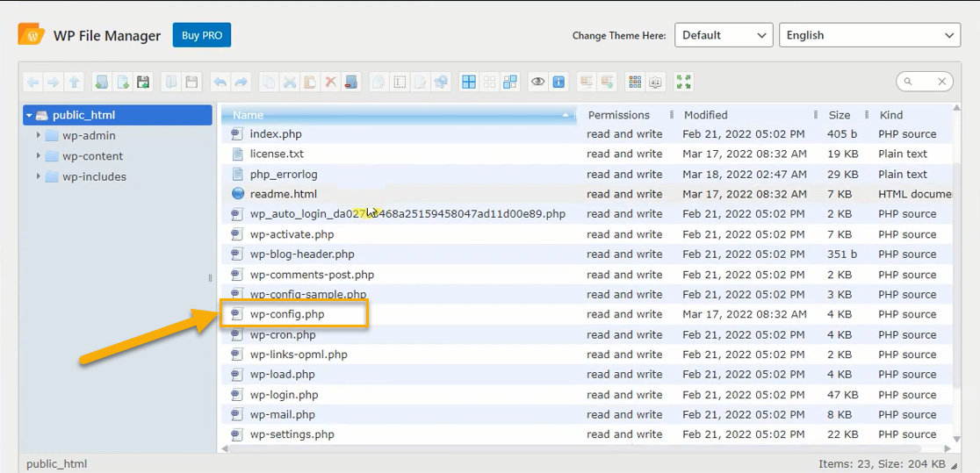The width and height of the screenshot is (980, 473).
Task: Expand the wp-includes folder arrow
Action: pos(39,177)
